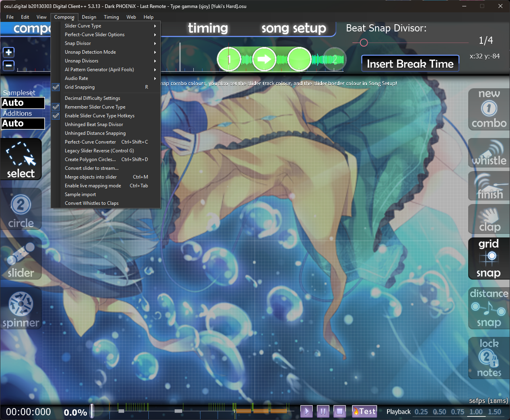This screenshot has width=510, height=420.
Task: Click the new combo button
Action: tap(489, 109)
